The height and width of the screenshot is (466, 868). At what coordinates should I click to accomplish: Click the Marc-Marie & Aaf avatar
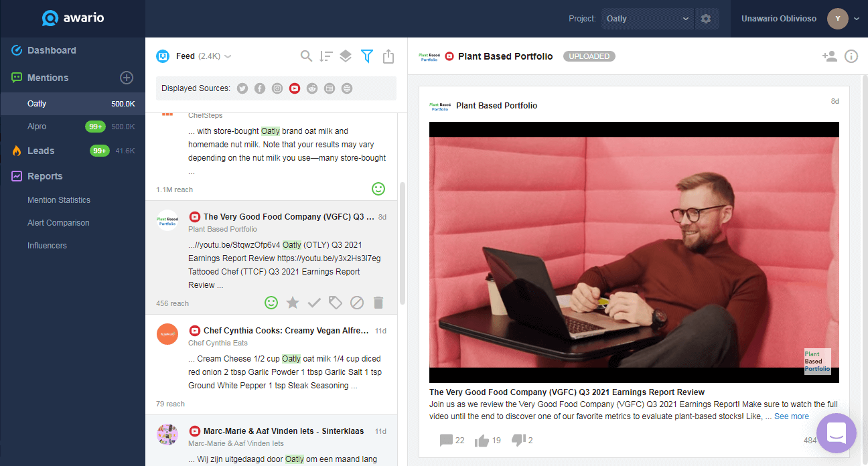167,435
